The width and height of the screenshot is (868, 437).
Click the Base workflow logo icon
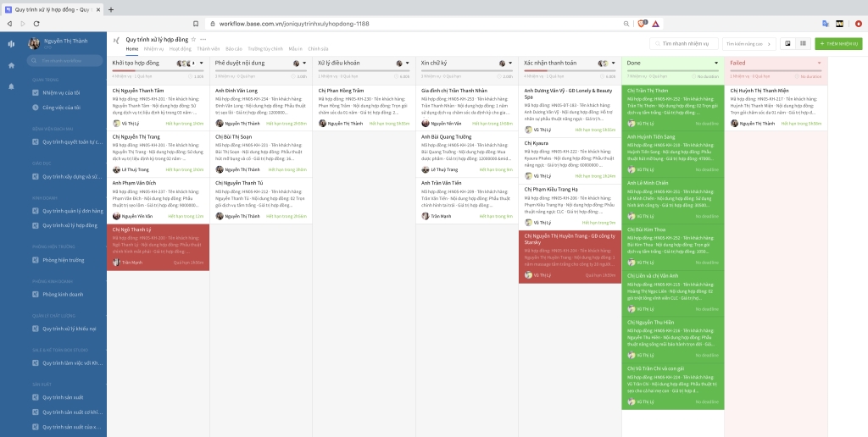(11, 44)
